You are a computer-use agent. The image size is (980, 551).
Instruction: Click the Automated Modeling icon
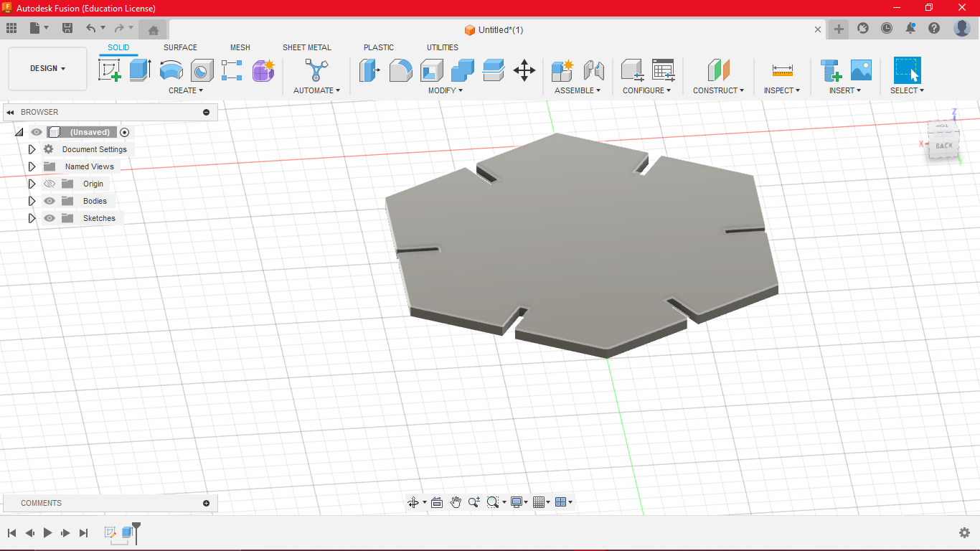tap(316, 70)
